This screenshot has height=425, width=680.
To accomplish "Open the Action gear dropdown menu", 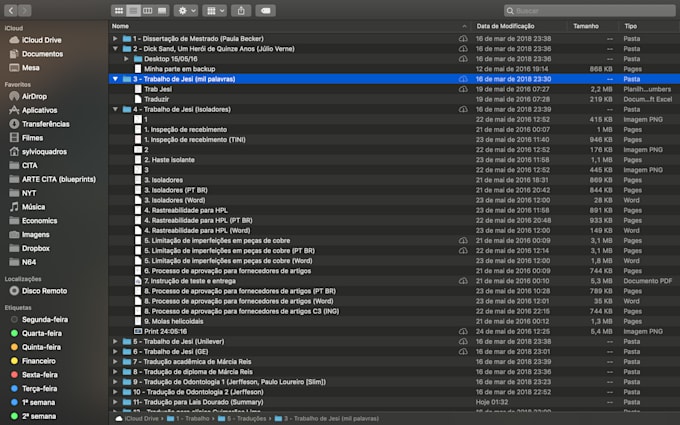I will [186, 10].
